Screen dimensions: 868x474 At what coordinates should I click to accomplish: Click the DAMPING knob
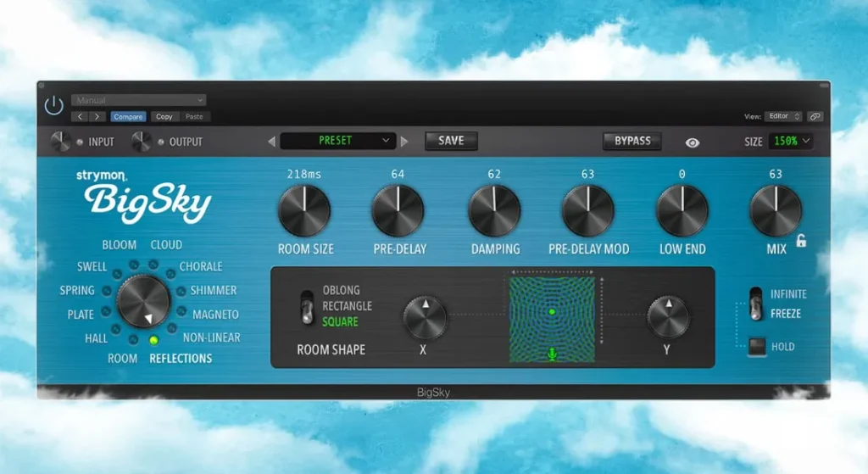point(494,211)
